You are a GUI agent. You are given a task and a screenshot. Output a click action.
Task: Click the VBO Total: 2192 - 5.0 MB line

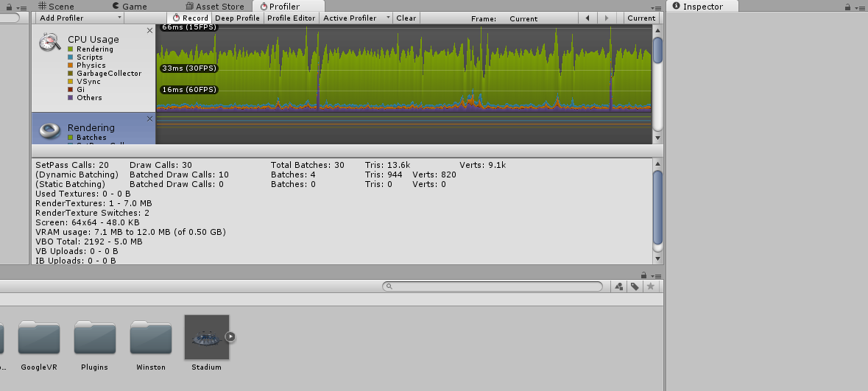[88, 242]
